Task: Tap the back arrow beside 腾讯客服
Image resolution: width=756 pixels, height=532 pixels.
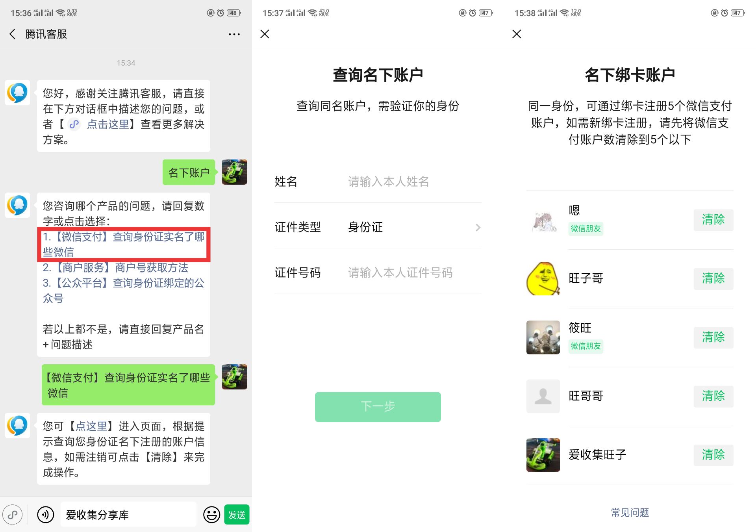Action: coord(13,34)
